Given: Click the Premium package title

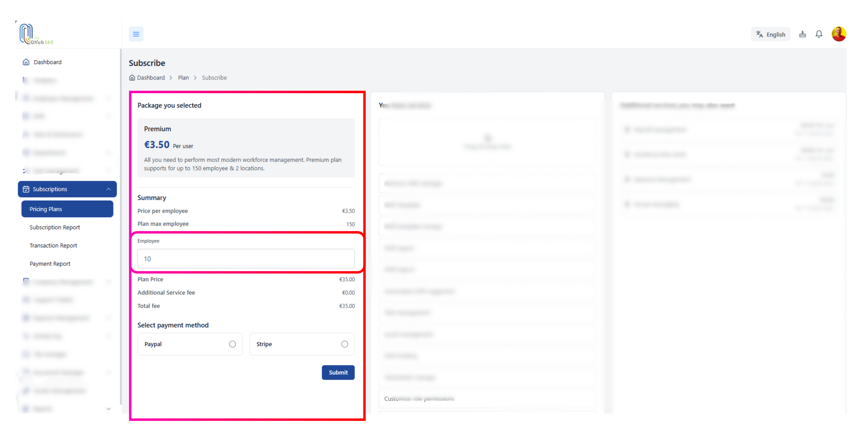Looking at the screenshot, I should [x=157, y=129].
